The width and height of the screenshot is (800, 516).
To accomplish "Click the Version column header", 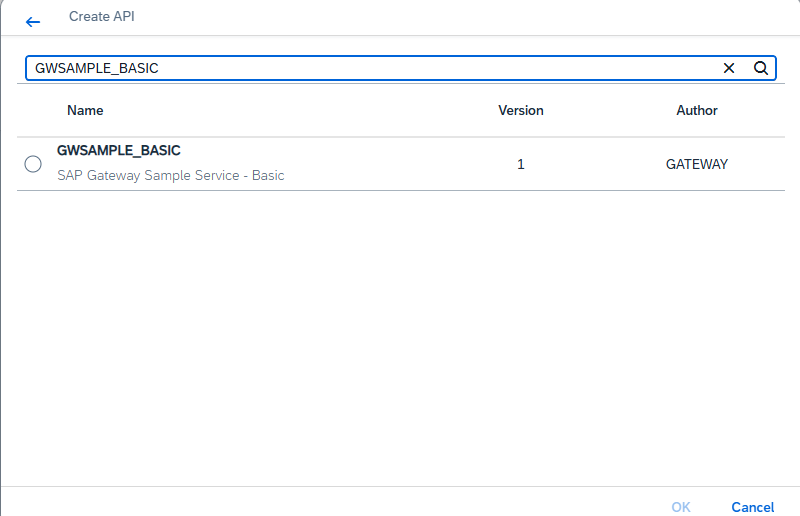I will pos(520,110).
